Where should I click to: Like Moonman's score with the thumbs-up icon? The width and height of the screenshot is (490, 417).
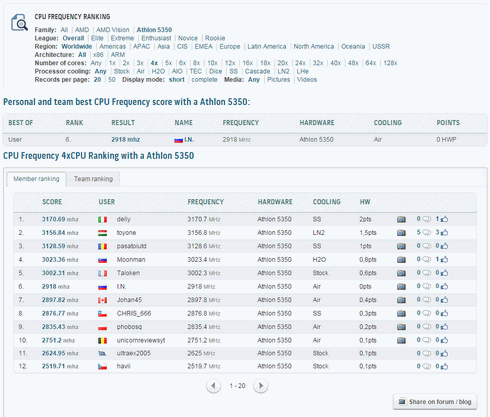pos(444,259)
